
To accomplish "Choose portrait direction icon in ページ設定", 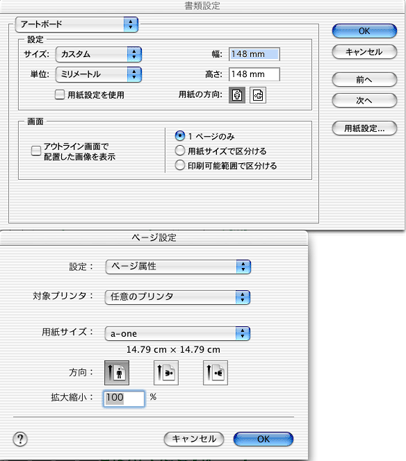I will [117, 373].
